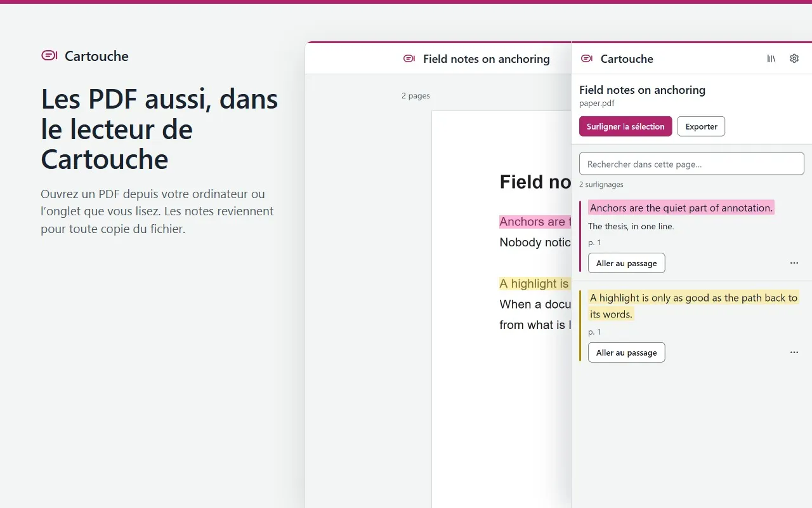Click the 'p. 1' label in yellow highlight card
Image resolution: width=812 pixels, height=508 pixels.
point(594,332)
